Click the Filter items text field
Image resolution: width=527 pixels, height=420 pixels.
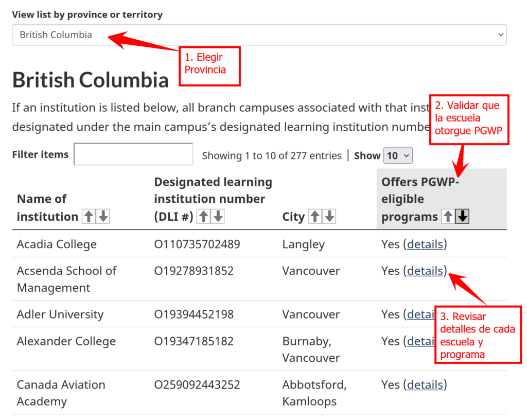click(x=133, y=154)
